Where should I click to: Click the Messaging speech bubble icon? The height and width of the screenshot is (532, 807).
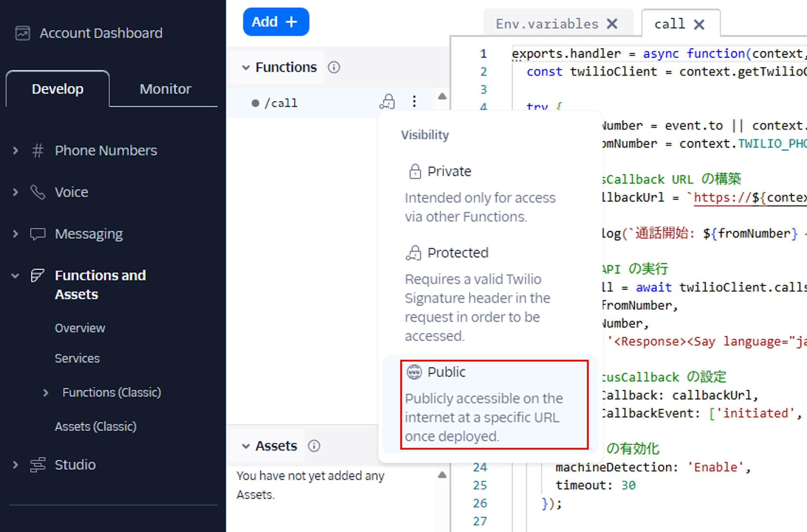coord(38,234)
